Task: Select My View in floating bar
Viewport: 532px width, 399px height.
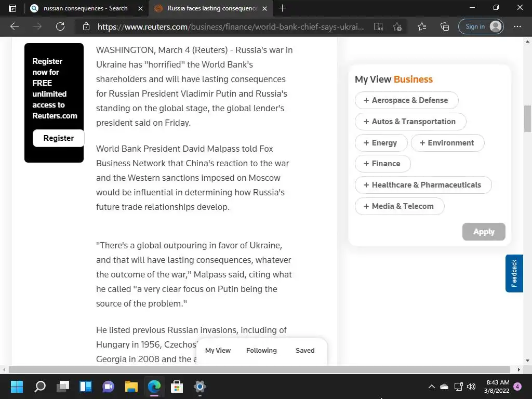Action: point(218,351)
